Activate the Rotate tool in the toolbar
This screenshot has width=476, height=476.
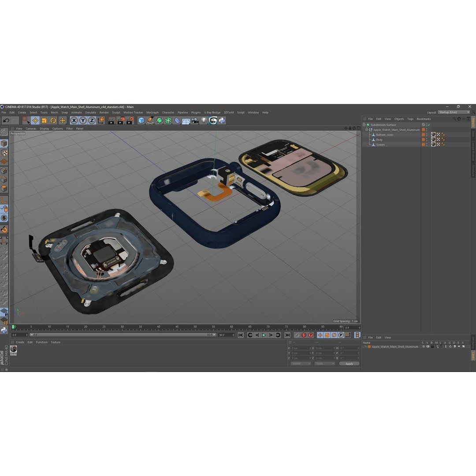53,120
